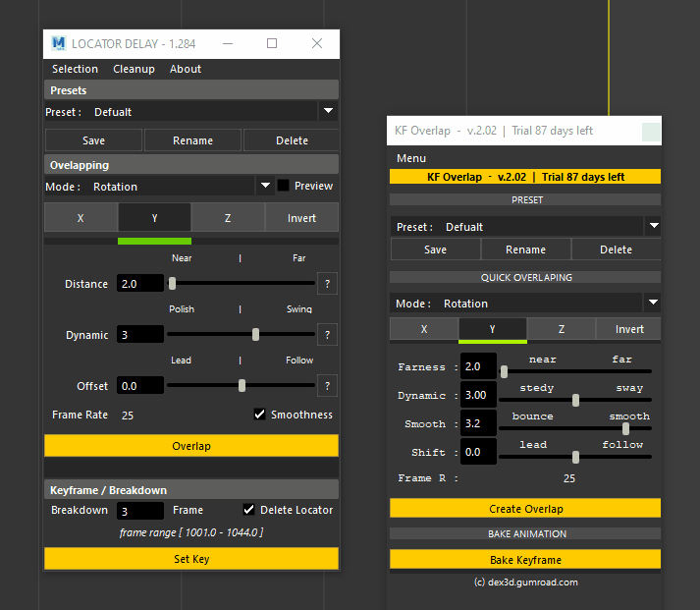Viewport: 700px width, 610px height.
Task: Click the Shift 0.0 value field
Action: 478,452
